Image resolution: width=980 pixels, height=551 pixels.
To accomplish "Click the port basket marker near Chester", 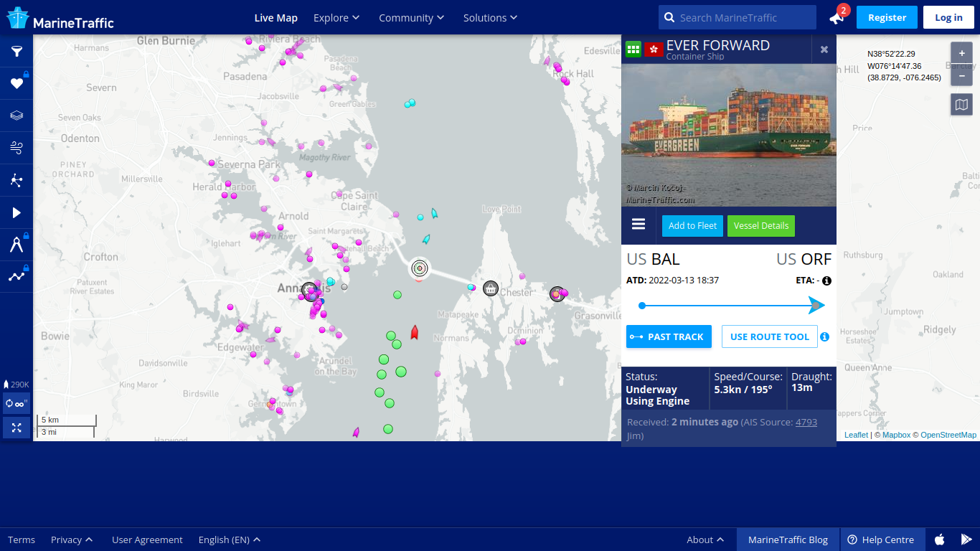I will coord(491,288).
